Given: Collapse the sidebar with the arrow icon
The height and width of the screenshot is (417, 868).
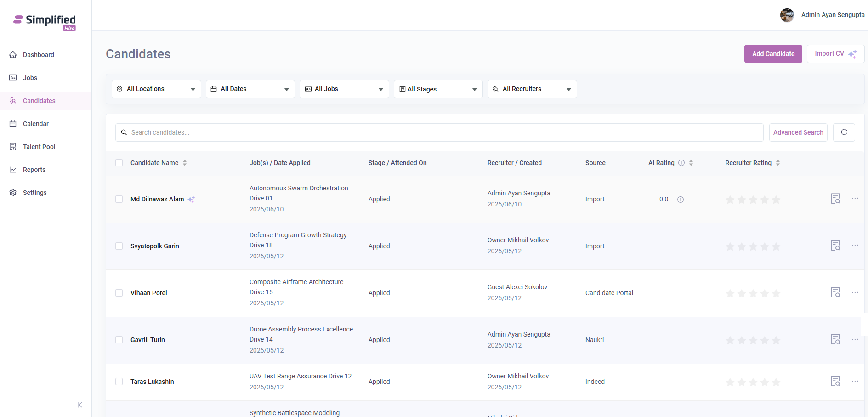Looking at the screenshot, I should click(79, 405).
